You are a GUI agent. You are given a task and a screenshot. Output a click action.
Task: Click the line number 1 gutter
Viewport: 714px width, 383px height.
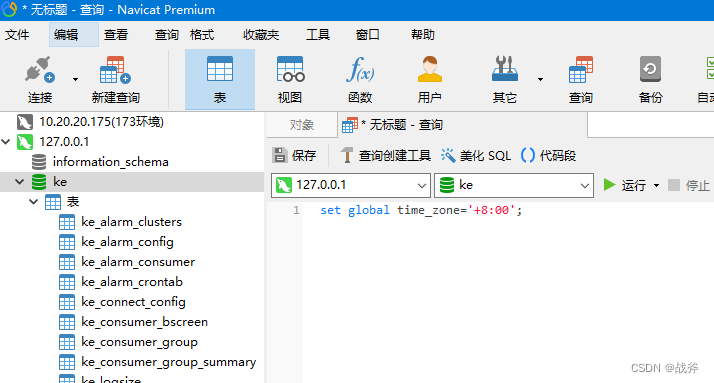pos(296,210)
